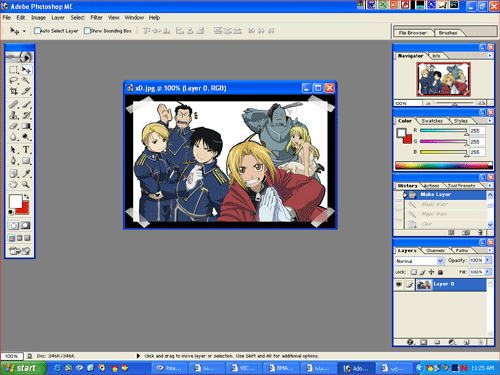The image size is (500, 375).
Task: Select the Clone Stamp tool
Action: coord(13,115)
